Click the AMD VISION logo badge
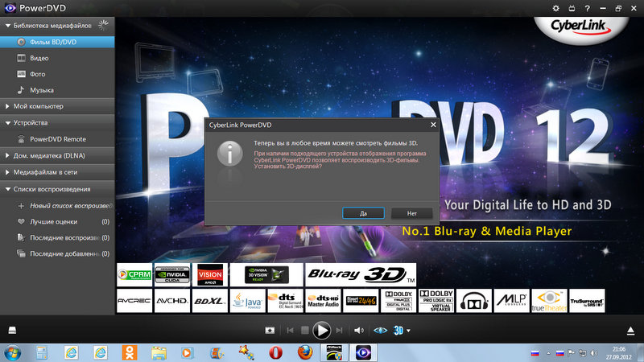 (210, 274)
